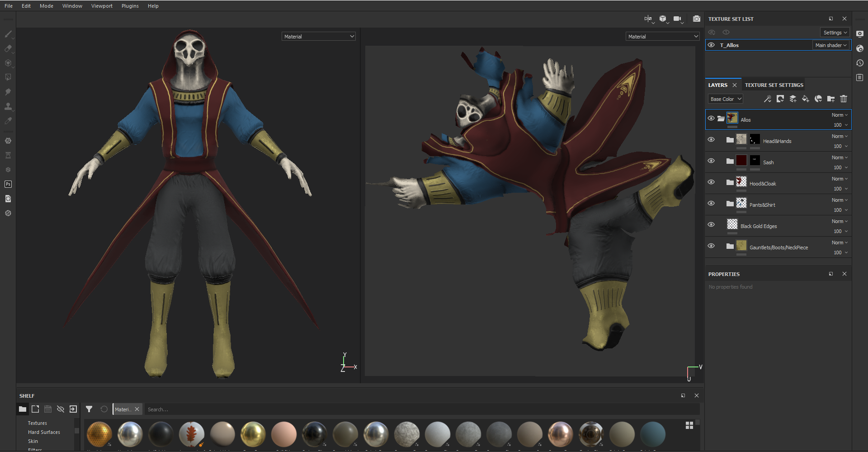Hide the Head&Hands layer
This screenshot has width=868, height=452.
pos(711,139)
